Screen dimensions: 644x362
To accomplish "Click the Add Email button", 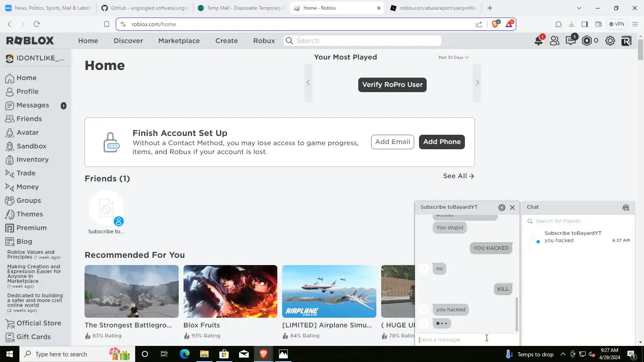I will pos(392,142).
